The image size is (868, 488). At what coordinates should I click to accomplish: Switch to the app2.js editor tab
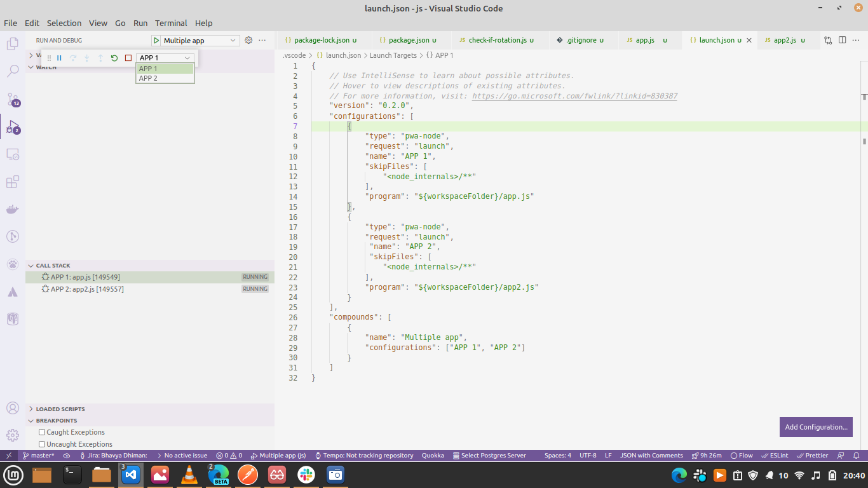point(785,40)
